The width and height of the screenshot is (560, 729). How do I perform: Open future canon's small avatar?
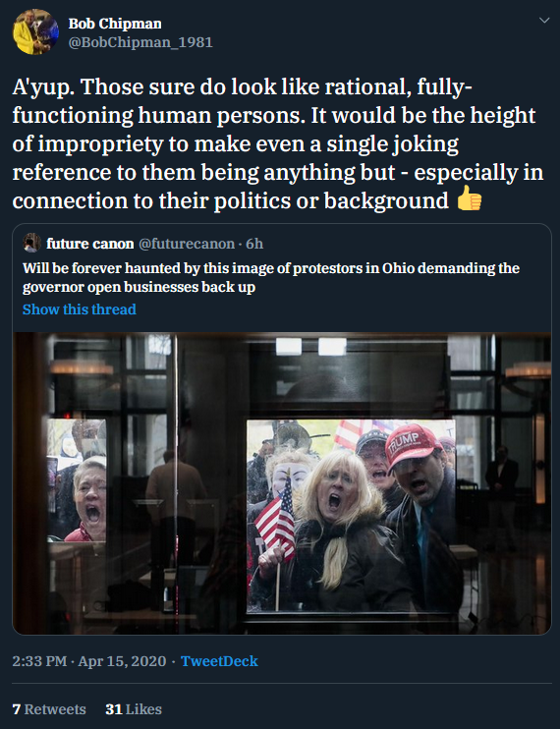click(x=31, y=243)
